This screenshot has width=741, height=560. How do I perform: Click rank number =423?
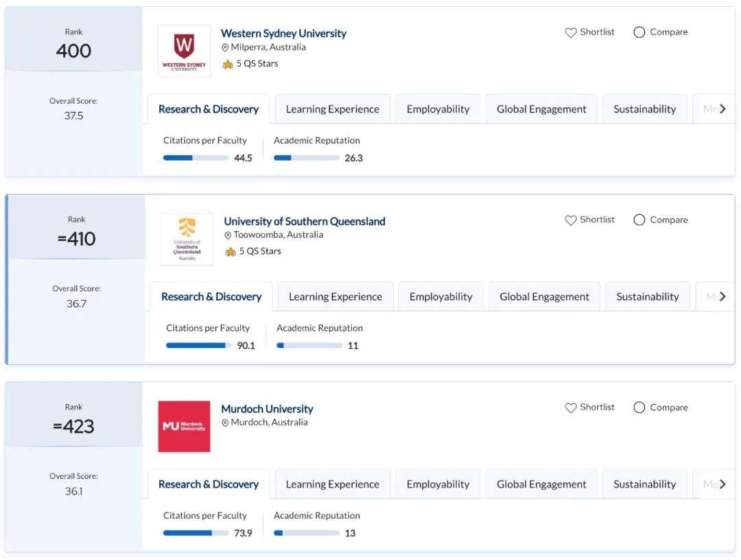coord(73,426)
